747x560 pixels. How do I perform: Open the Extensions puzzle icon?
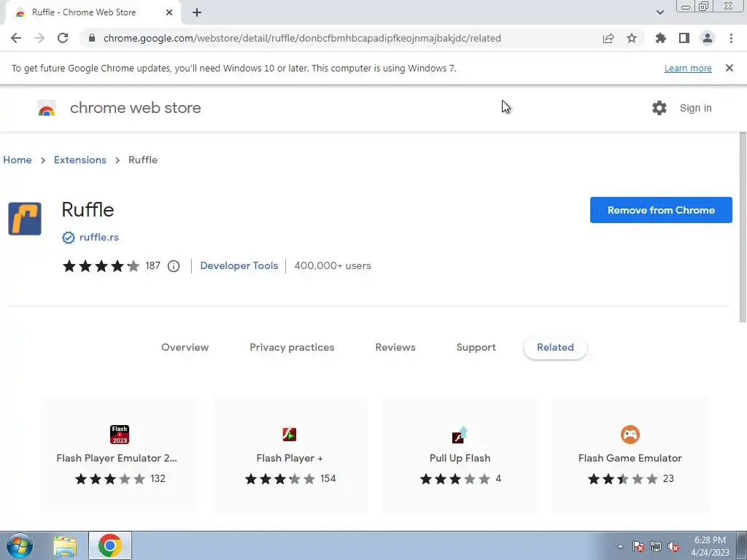point(660,38)
